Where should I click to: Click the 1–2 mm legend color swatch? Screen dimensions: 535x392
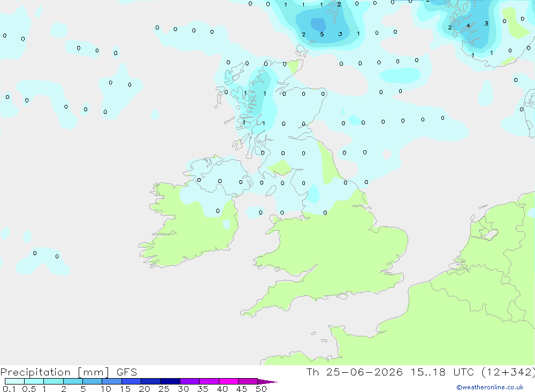(x=53, y=381)
